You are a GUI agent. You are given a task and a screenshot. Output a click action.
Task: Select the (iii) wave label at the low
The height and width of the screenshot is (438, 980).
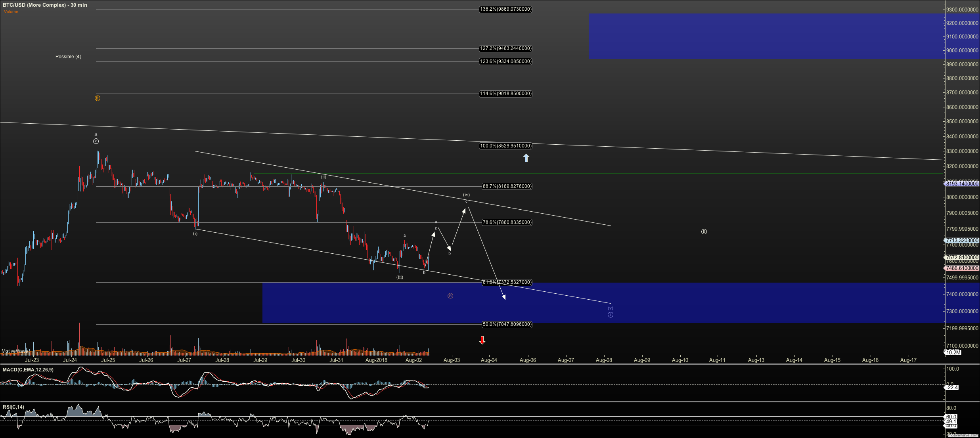tap(400, 277)
